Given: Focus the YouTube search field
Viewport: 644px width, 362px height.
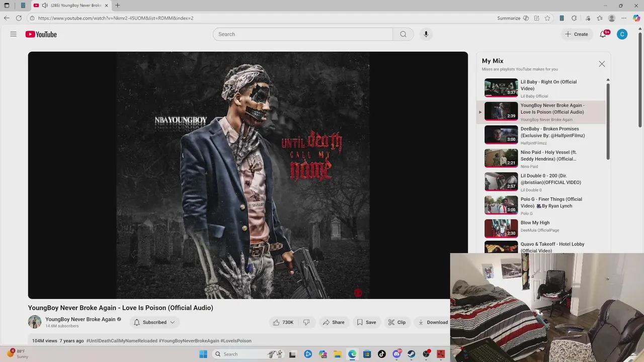Looking at the screenshot, I should click(303, 34).
